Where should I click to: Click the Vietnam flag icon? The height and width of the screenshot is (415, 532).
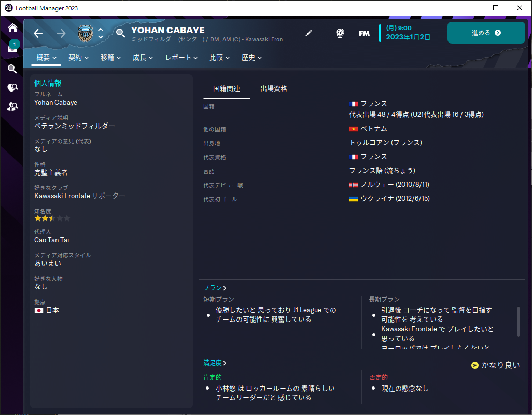point(354,129)
